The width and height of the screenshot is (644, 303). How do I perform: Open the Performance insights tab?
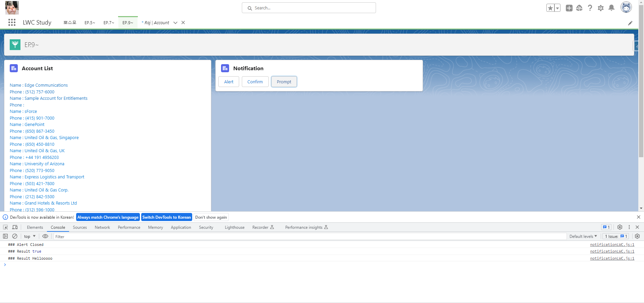point(307,227)
